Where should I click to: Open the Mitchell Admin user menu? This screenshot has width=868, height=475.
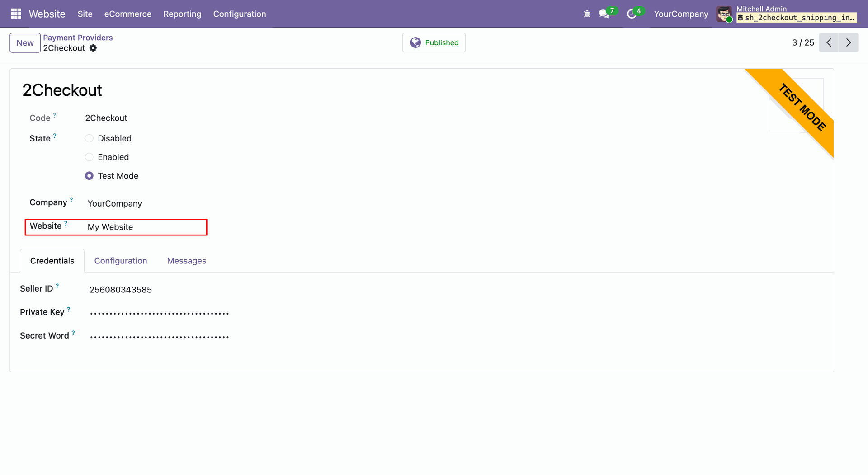[x=787, y=14]
